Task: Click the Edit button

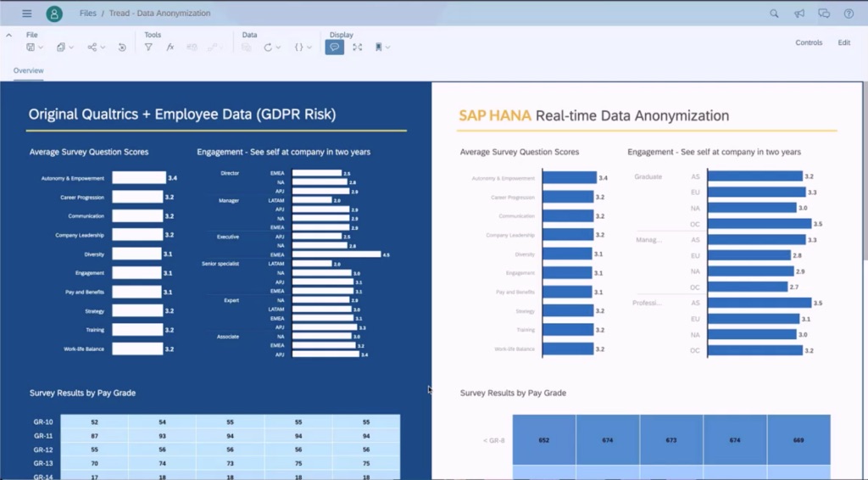Action: tap(843, 42)
